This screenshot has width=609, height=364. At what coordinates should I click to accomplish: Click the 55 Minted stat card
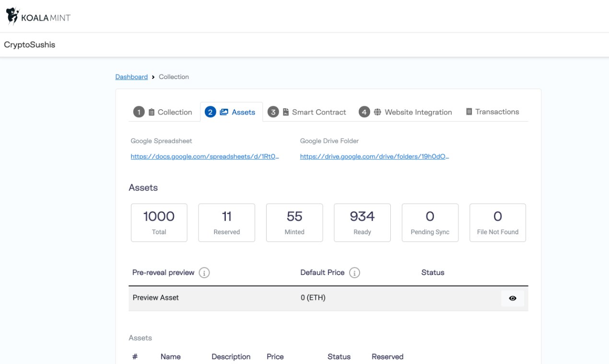[x=294, y=223]
